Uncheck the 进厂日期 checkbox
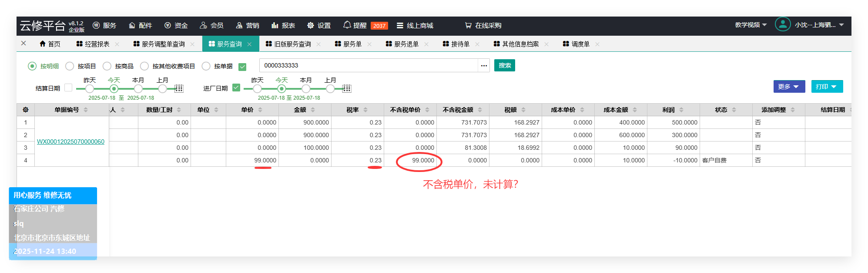The width and height of the screenshot is (868, 273). [x=236, y=88]
